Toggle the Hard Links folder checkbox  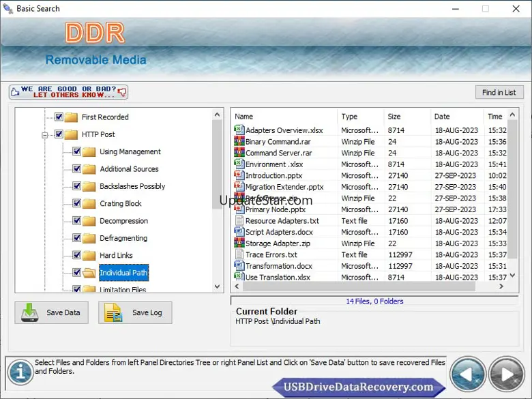tap(77, 256)
